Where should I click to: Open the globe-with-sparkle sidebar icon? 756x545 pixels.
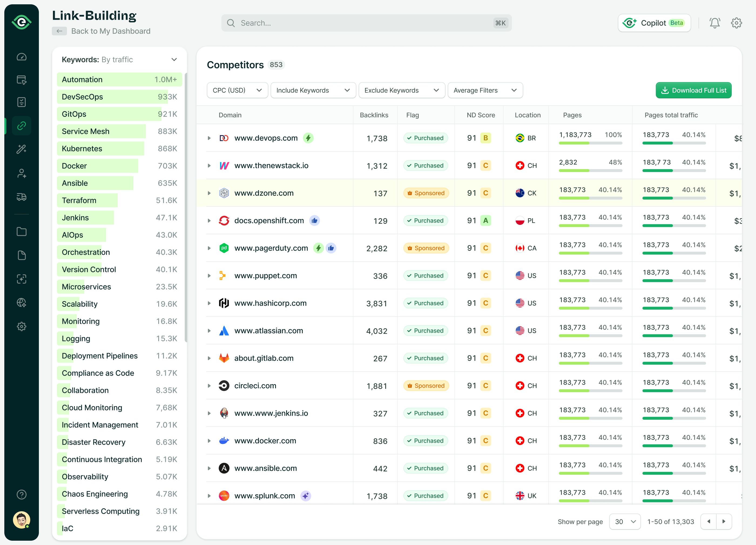pyautogui.click(x=21, y=302)
